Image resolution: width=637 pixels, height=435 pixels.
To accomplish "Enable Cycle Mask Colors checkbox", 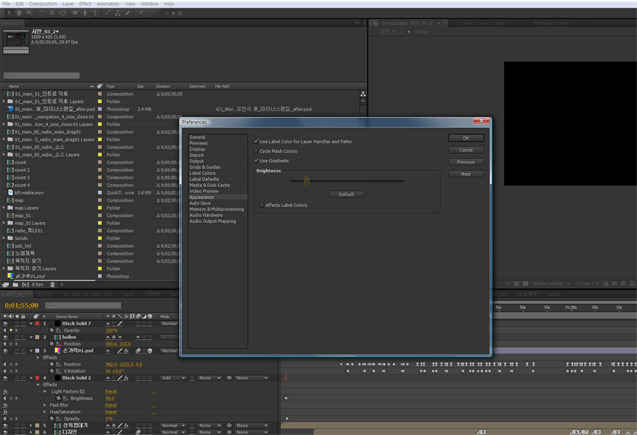I will 256,151.
